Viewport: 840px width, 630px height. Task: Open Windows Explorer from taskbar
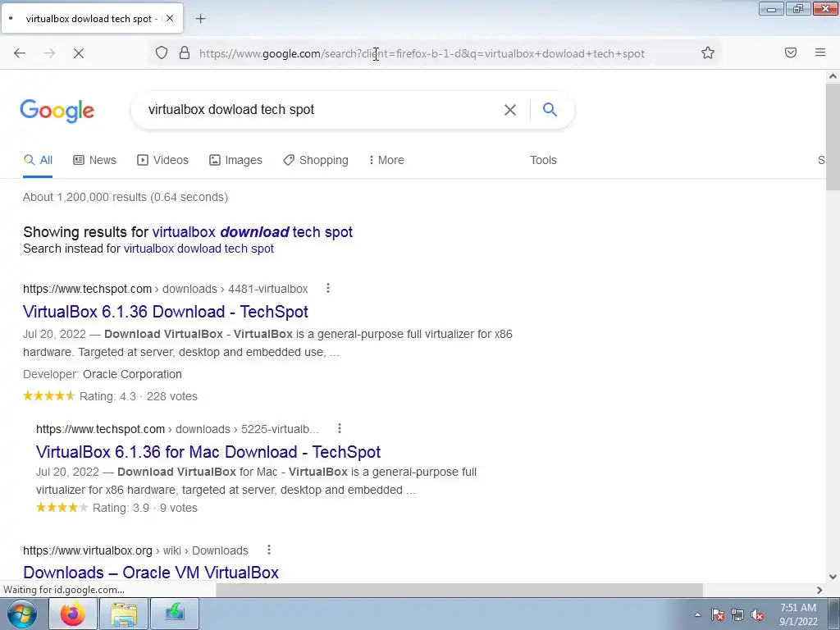[x=124, y=614]
